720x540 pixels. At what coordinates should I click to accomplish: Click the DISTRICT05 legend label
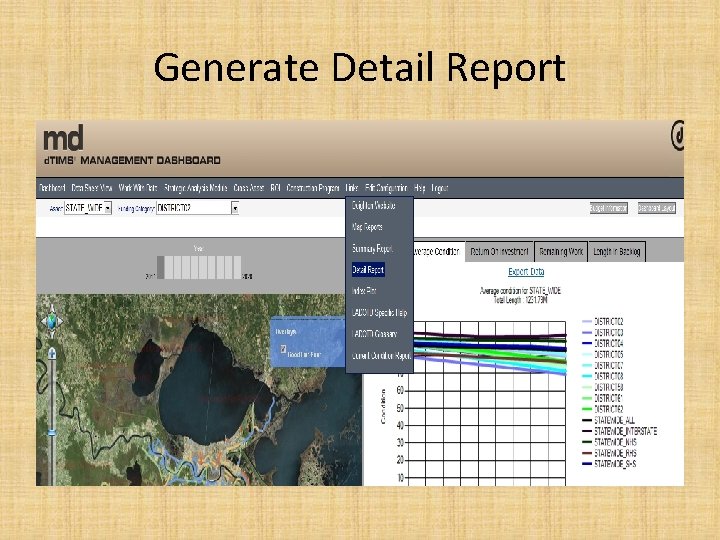point(608,354)
